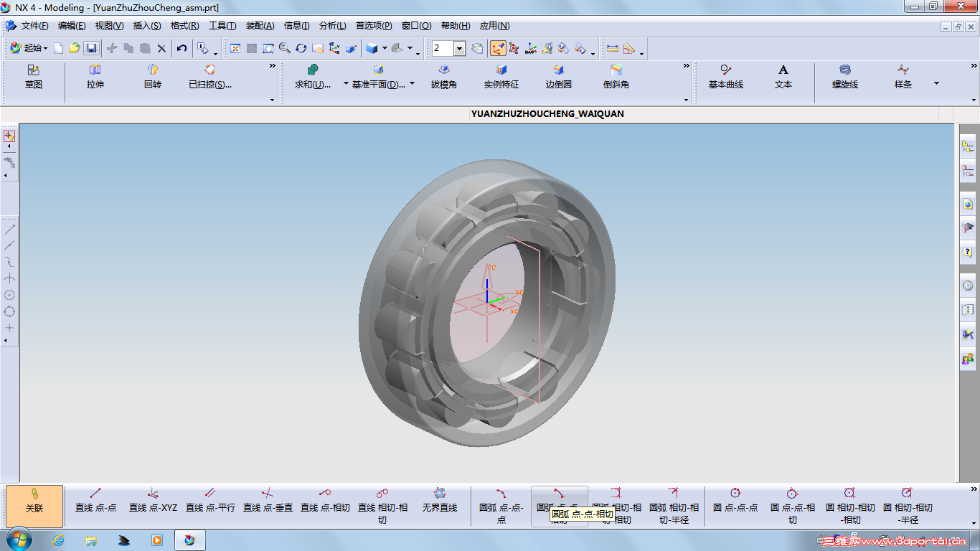Image resolution: width=980 pixels, height=551 pixels.
Task: Open the 起始 (Start) dropdown
Action: coord(29,48)
